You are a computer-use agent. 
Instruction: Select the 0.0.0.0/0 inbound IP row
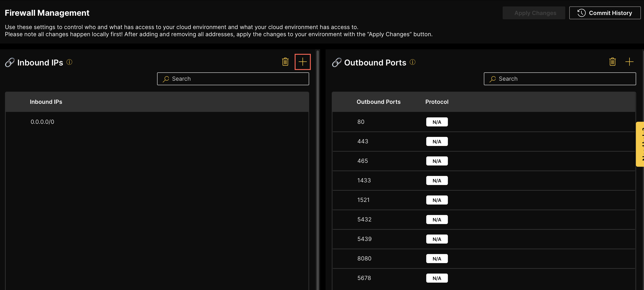pyautogui.click(x=42, y=122)
